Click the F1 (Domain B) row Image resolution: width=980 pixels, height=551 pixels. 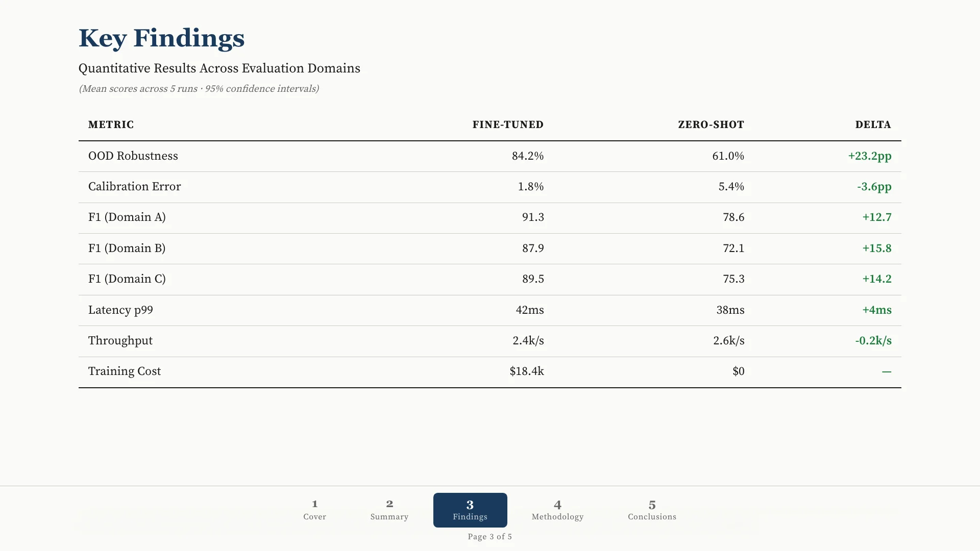click(x=490, y=248)
